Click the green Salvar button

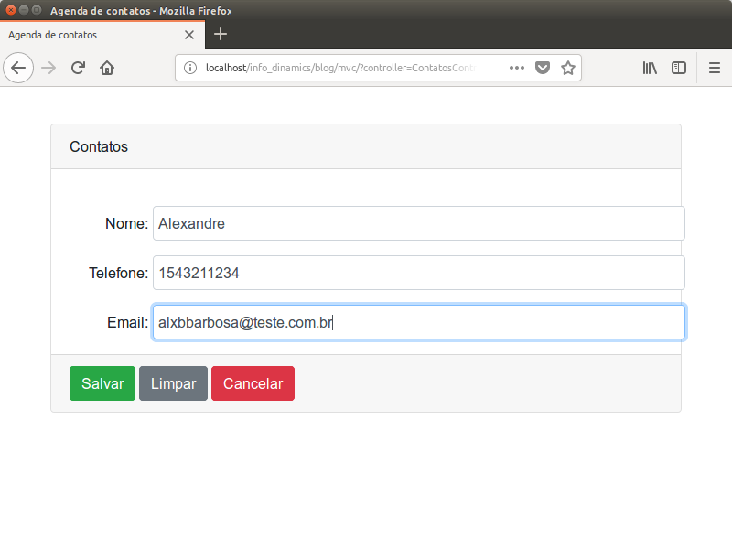point(102,383)
